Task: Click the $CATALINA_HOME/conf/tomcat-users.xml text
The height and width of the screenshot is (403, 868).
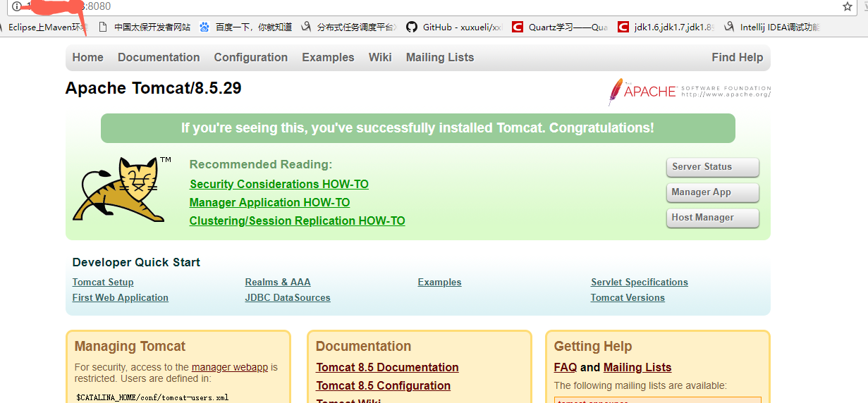Action: point(152,397)
